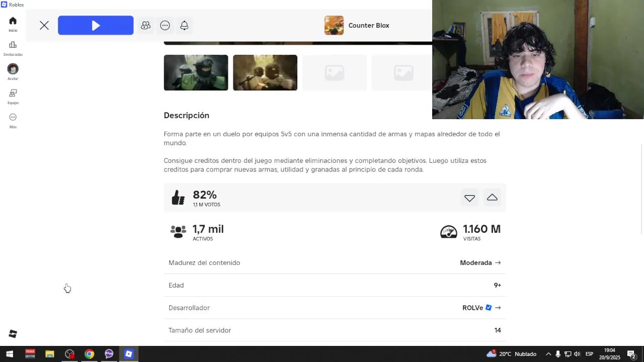Click the microphone tray icon

coord(558,354)
